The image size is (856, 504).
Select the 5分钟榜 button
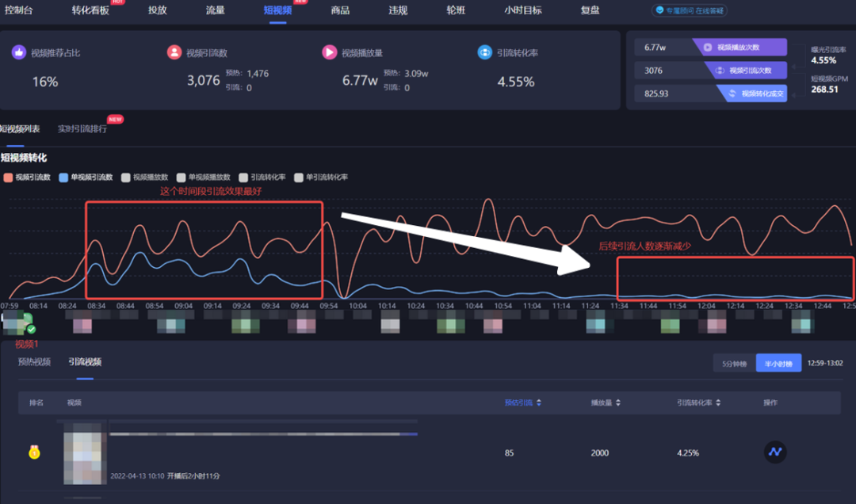click(734, 363)
